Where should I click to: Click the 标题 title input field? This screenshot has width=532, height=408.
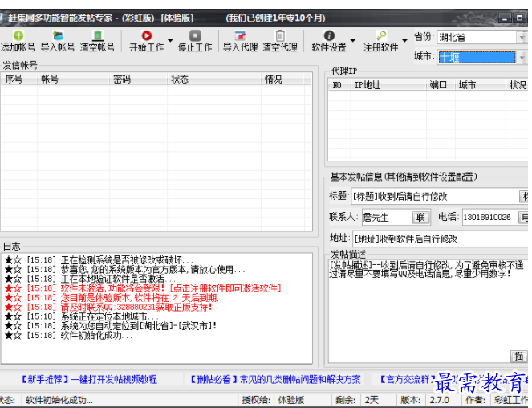pos(435,196)
